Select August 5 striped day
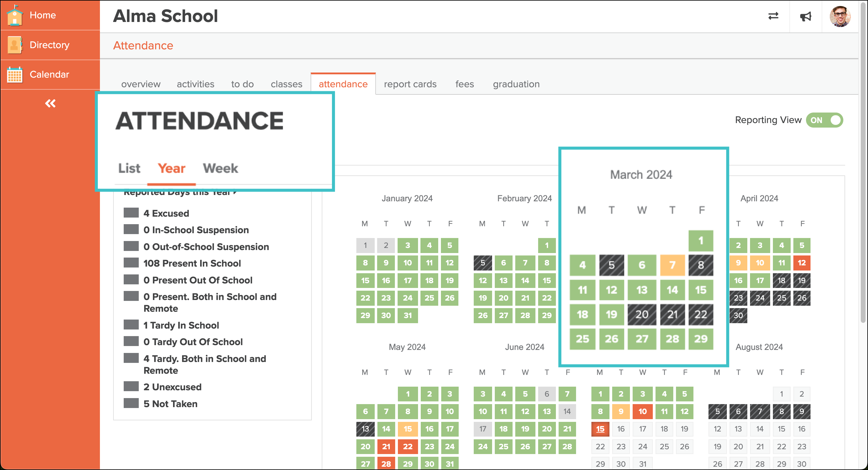Screen dimensions: 868x470 tap(718, 411)
